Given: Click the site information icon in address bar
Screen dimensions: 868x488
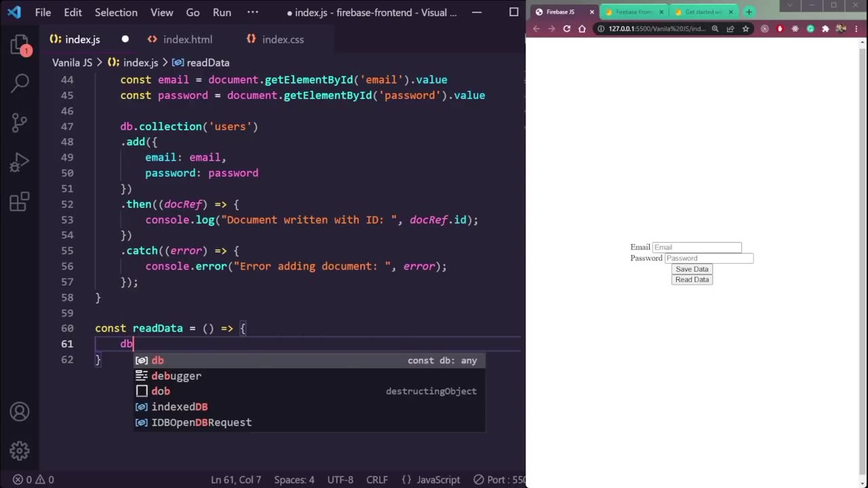Looking at the screenshot, I should click(601, 28).
